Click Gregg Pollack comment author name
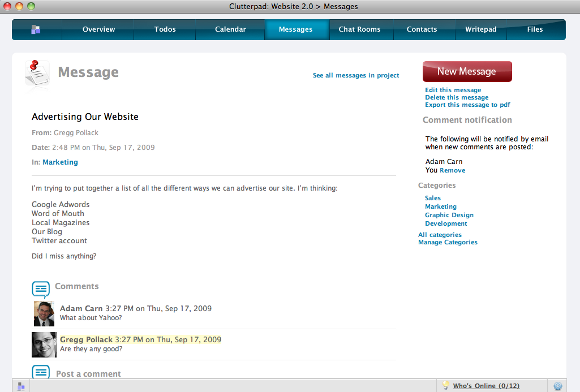This screenshot has width=580, height=392. pyautogui.click(x=86, y=339)
